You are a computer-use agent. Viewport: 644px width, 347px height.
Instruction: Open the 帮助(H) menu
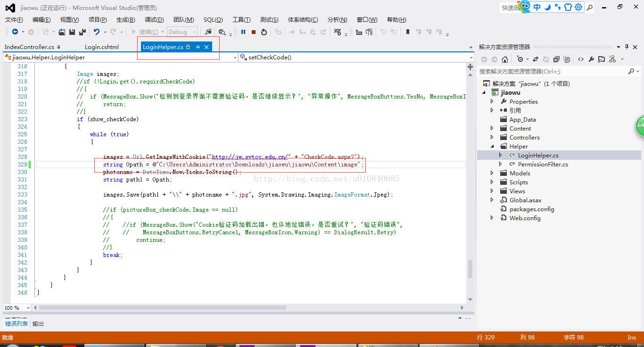[x=396, y=19]
